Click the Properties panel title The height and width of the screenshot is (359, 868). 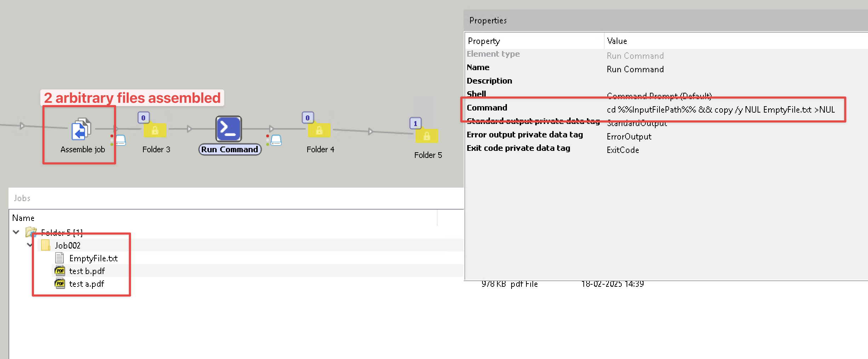(x=488, y=20)
